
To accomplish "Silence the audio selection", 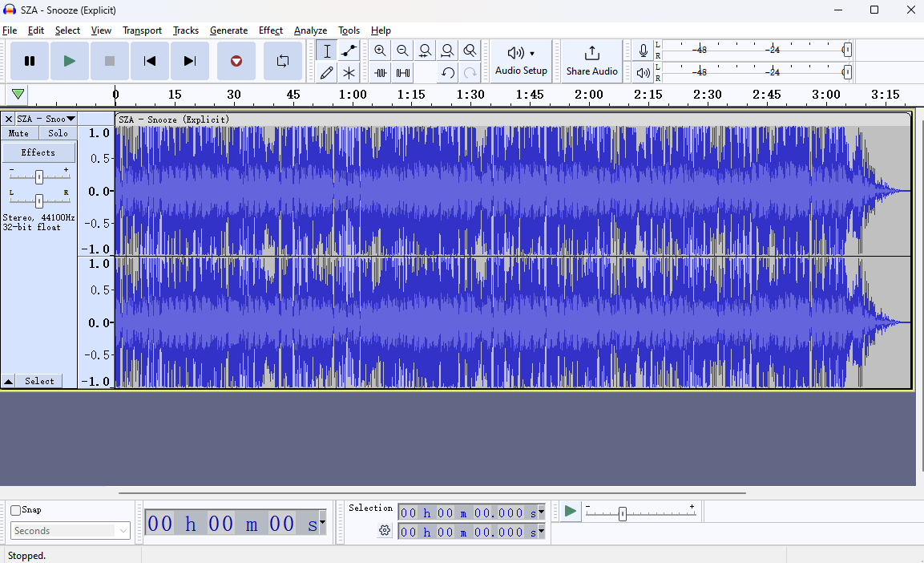I will click(x=401, y=72).
